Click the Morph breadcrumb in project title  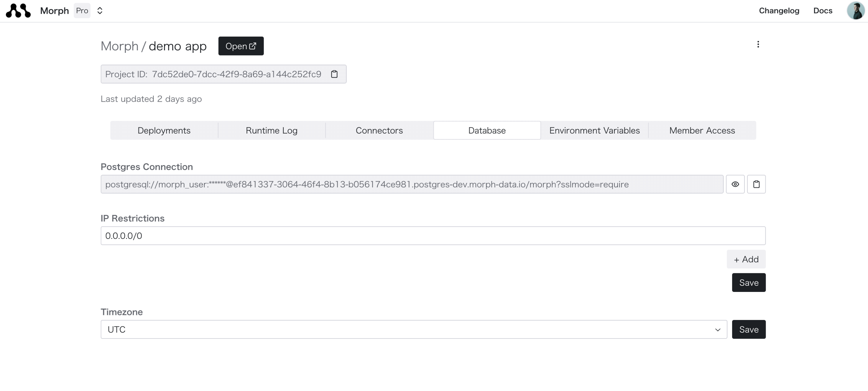(119, 46)
